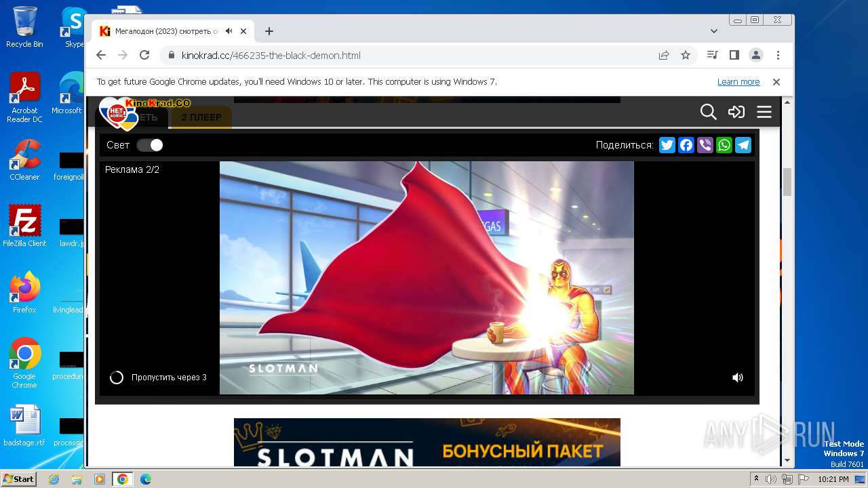This screenshot has width=868, height=488.
Task: Launch Internet Explorer from the taskbar
Action: (54, 479)
